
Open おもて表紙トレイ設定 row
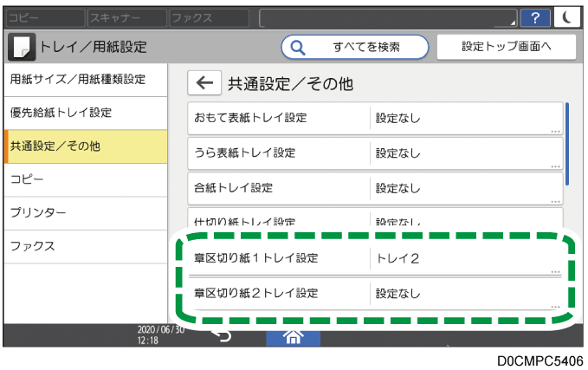[375, 118]
